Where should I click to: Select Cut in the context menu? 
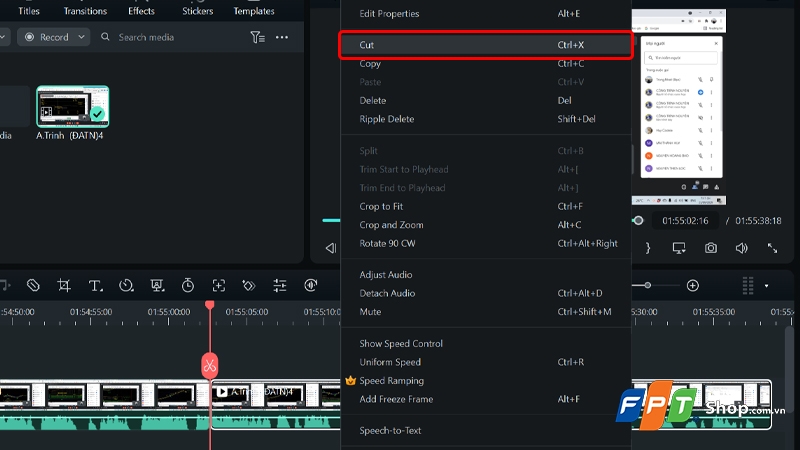pyautogui.click(x=486, y=45)
